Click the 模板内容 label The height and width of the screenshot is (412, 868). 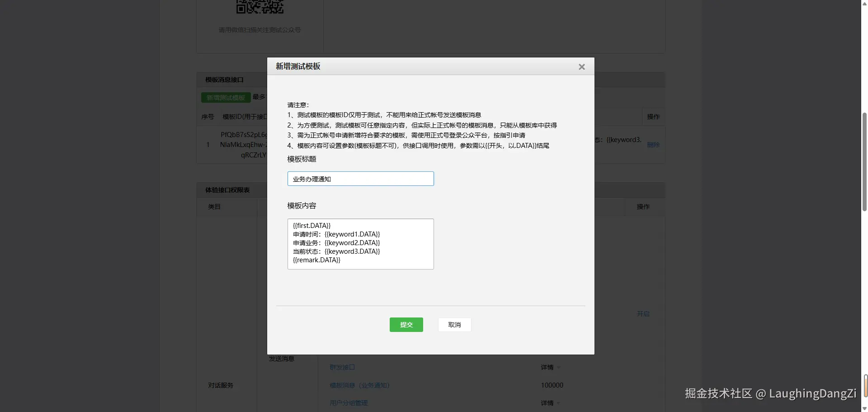(x=302, y=206)
